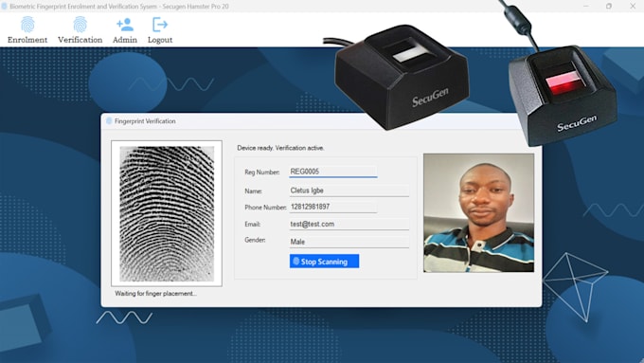Click 'Waiting for finger placement...' status text
644x363 pixels.
point(155,294)
